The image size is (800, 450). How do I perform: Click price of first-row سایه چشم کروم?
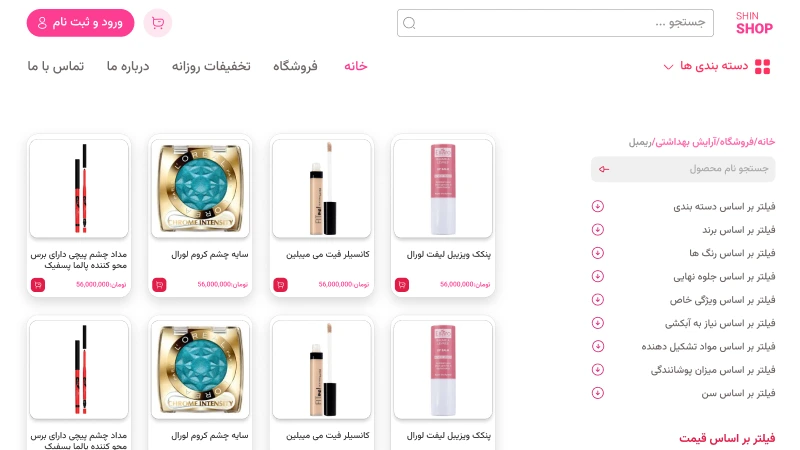tap(222, 284)
